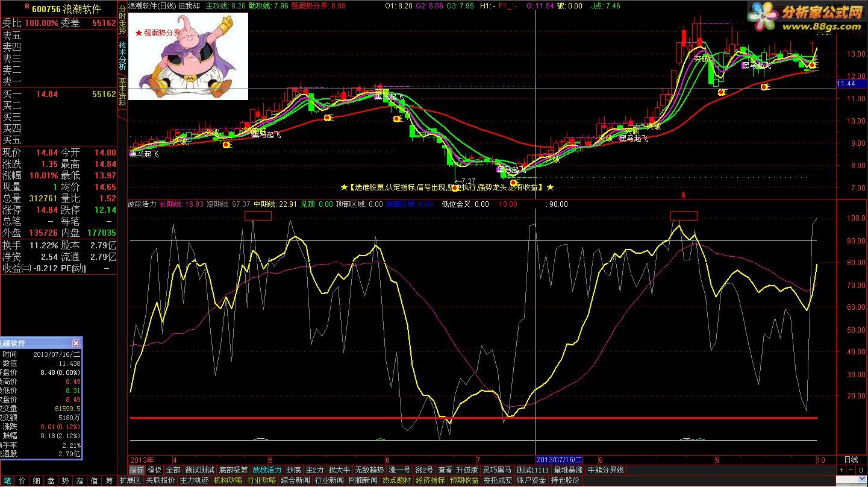Click the 11.44 price tag on price axis
The image size is (868, 487).
pyautogui.click(x=851, y=84)
